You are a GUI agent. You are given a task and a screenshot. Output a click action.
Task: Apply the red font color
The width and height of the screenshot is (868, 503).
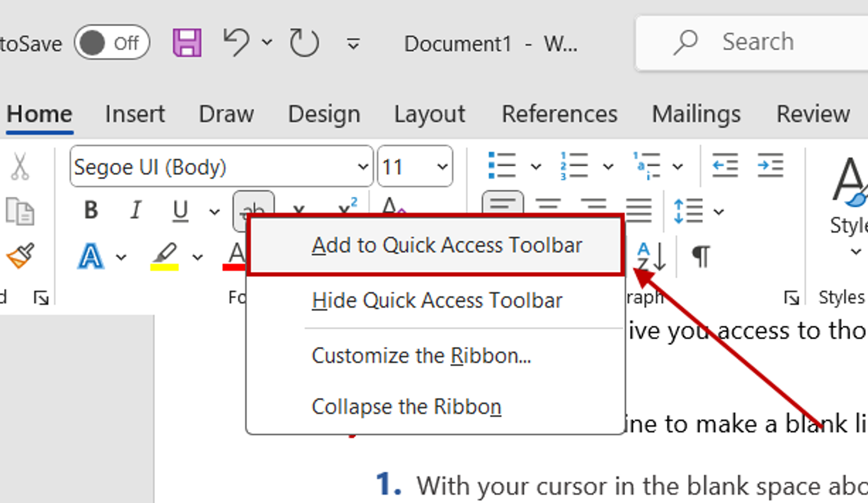(235, 256)
